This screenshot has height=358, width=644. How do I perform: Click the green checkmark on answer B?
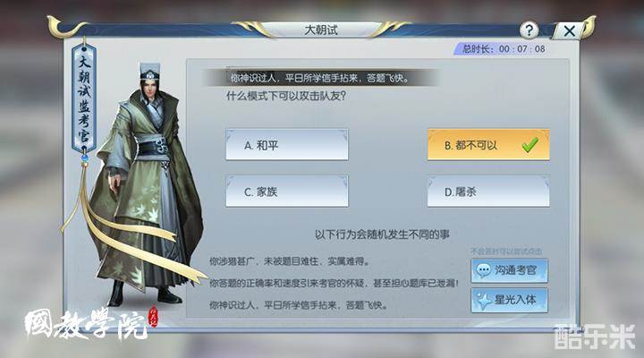(530, 145)
